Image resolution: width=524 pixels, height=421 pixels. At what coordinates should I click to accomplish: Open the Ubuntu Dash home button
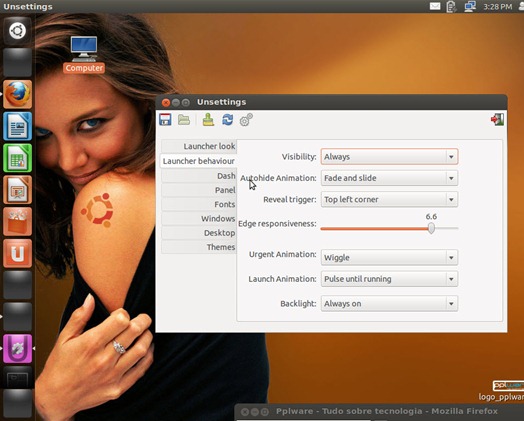(17, 31)
